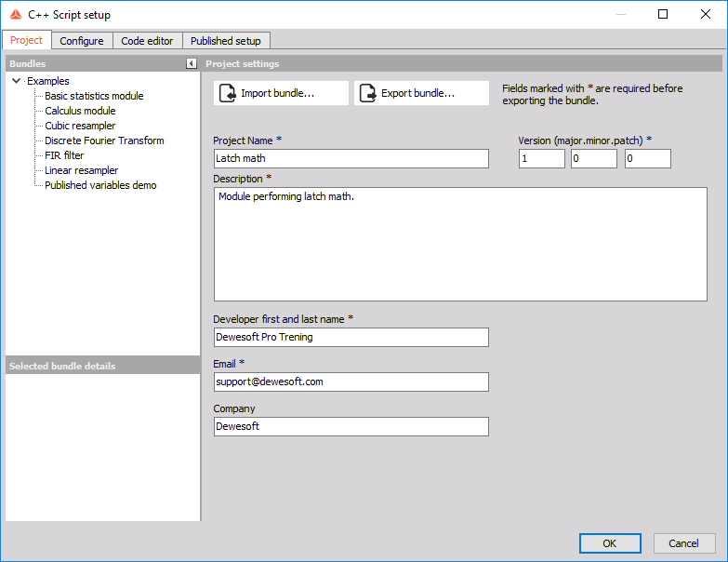Click the Project settings header
728x562 pixels.
[243, 63]
